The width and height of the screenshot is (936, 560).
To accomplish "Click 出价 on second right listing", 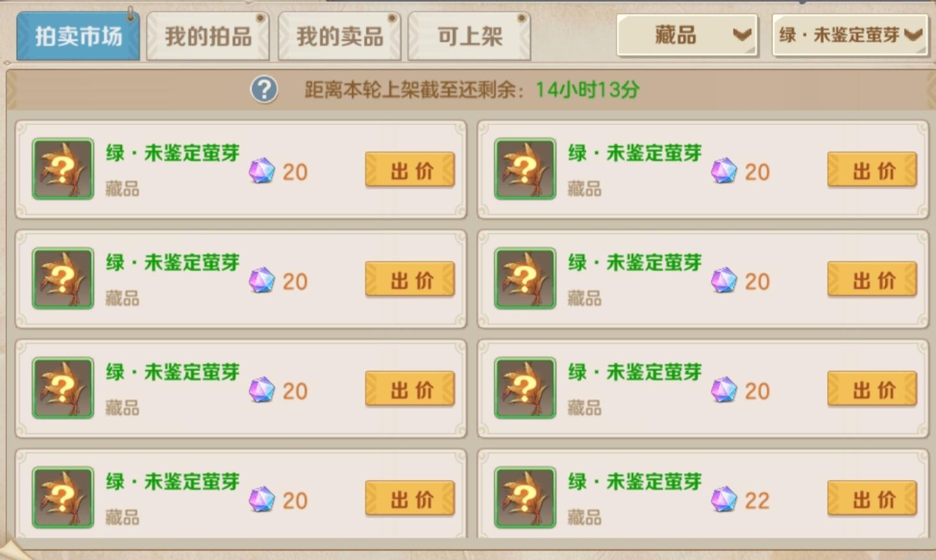I will (x=872, y=280).
